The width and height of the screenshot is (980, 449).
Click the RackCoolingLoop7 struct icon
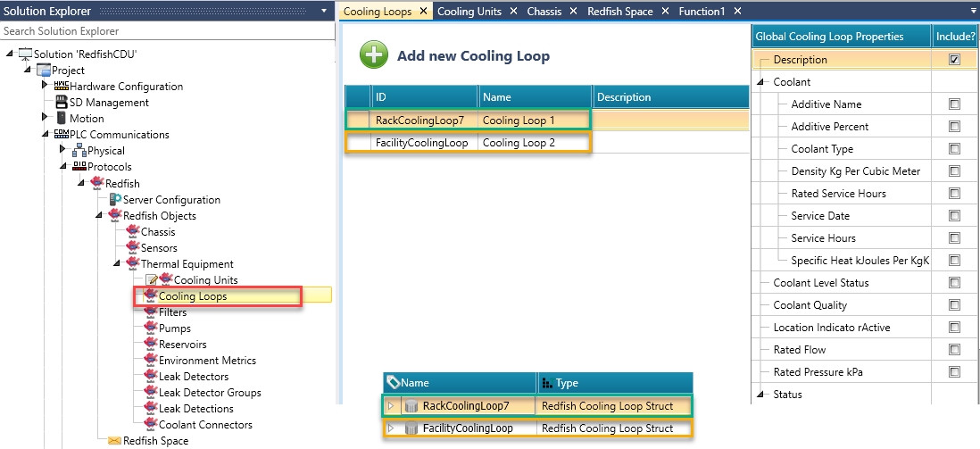411,406
